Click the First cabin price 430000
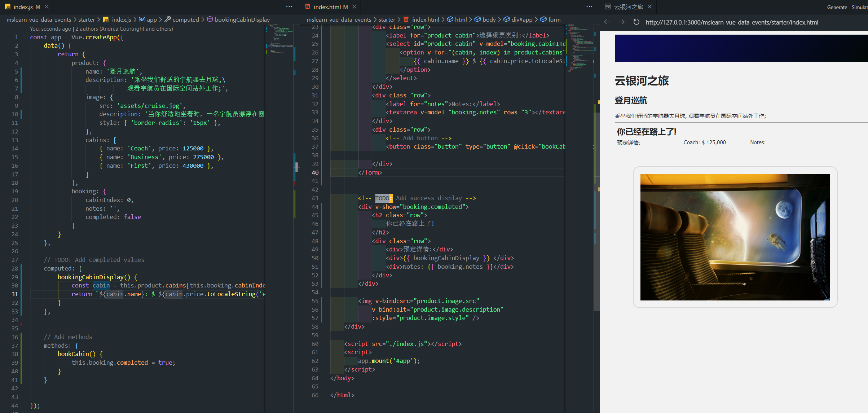This screenshot has width=868, height=413. [193, 166]
